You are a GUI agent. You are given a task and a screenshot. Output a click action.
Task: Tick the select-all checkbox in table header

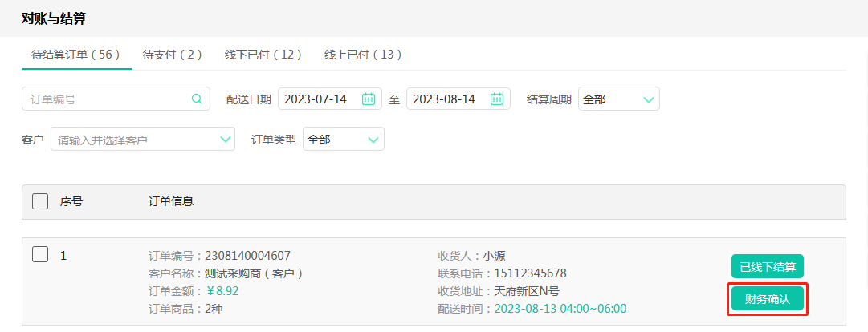click(40, 201)
